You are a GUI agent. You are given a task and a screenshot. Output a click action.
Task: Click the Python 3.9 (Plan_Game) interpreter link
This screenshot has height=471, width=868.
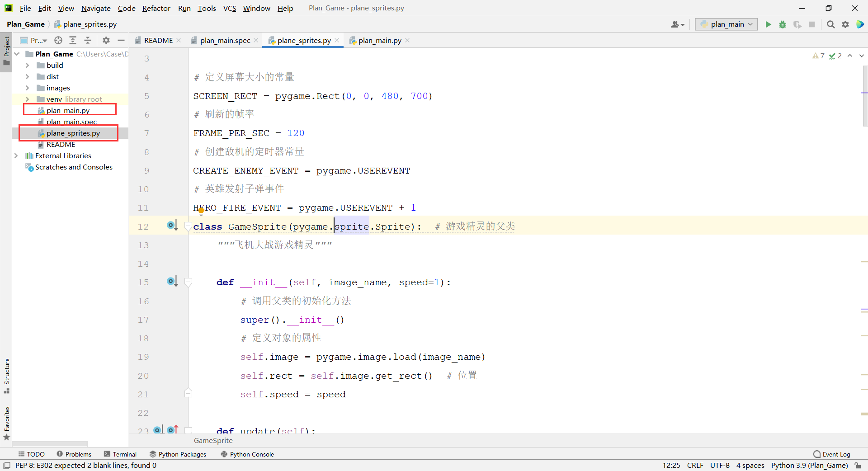[x=809, y=466]
